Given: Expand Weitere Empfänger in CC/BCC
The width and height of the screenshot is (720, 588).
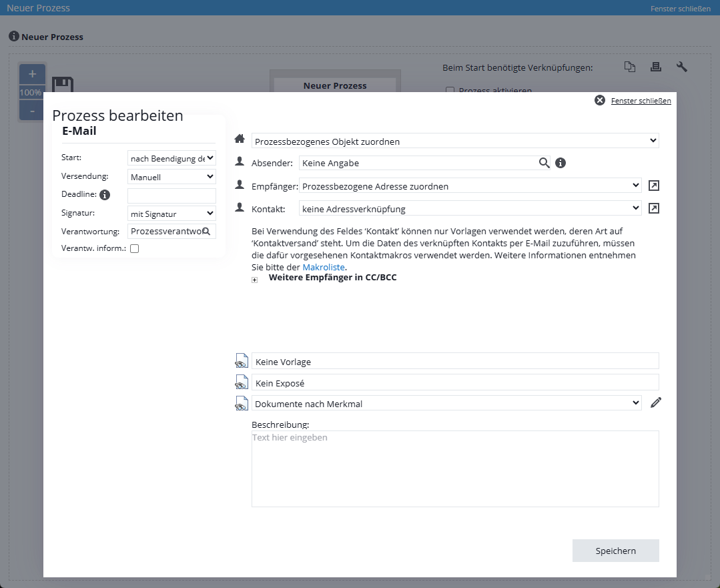Looking at the screenshot, I should click(x=254, y=280).
